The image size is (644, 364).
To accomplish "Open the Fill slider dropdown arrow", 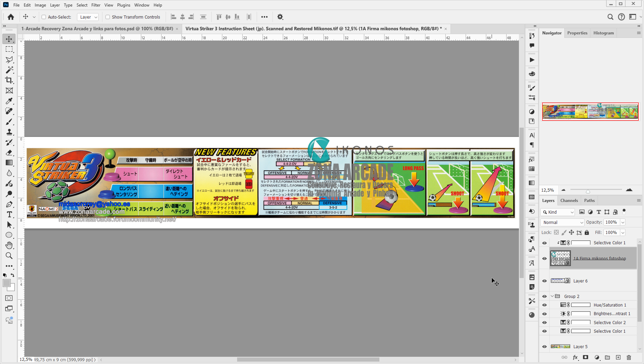I will 623,233.
